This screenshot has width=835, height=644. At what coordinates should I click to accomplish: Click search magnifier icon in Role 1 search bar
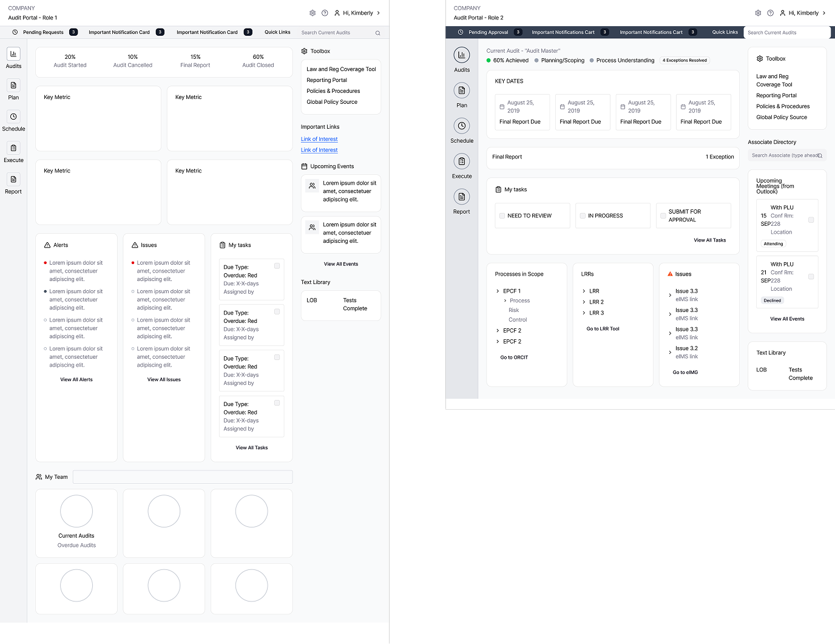[x=377, y=33]
